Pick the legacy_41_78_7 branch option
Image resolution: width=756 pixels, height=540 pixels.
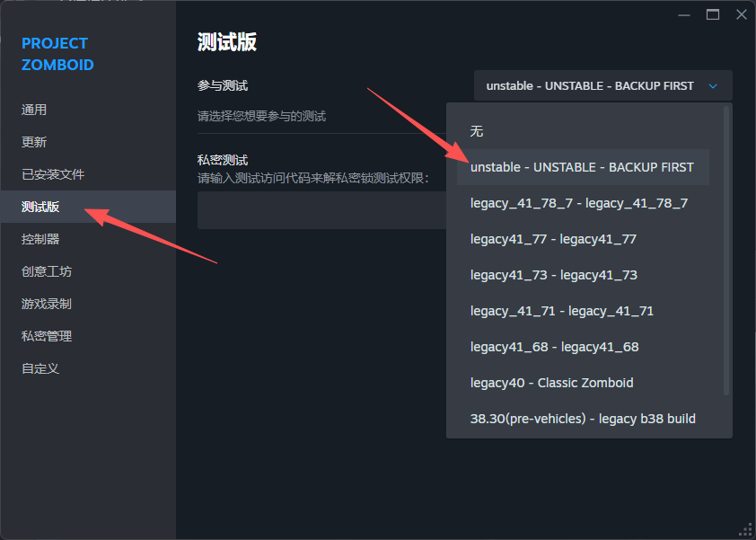pos(578,203)
